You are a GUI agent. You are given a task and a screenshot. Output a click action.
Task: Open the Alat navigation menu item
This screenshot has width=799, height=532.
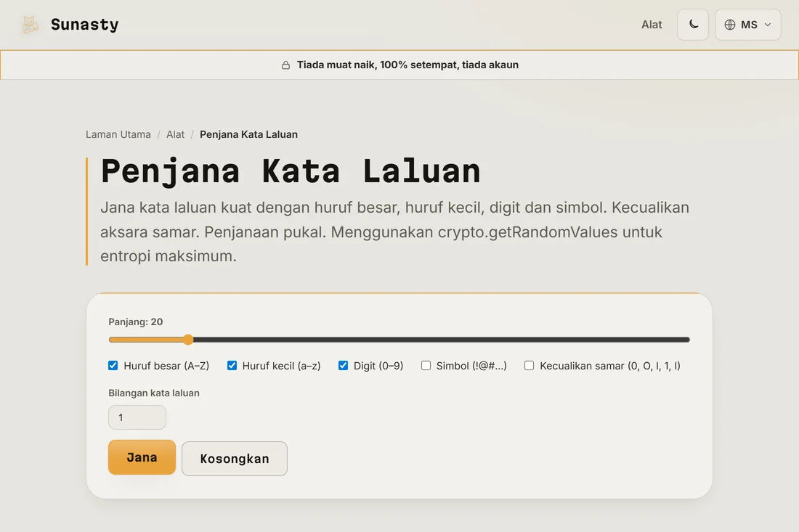[x=652, y=25]
